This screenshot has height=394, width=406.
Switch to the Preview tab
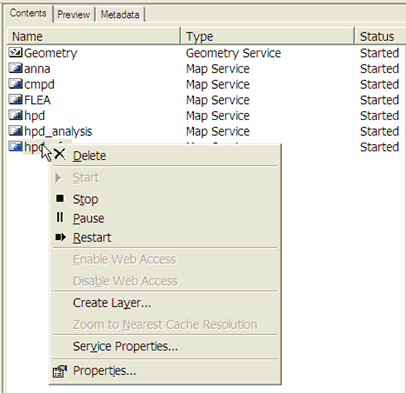[x=74, y=15]
